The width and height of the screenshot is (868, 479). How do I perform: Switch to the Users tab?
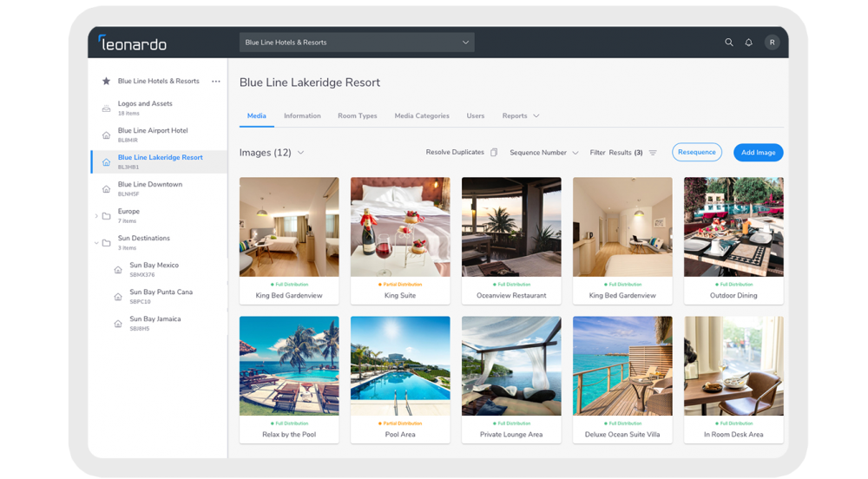tap(475, 115)
